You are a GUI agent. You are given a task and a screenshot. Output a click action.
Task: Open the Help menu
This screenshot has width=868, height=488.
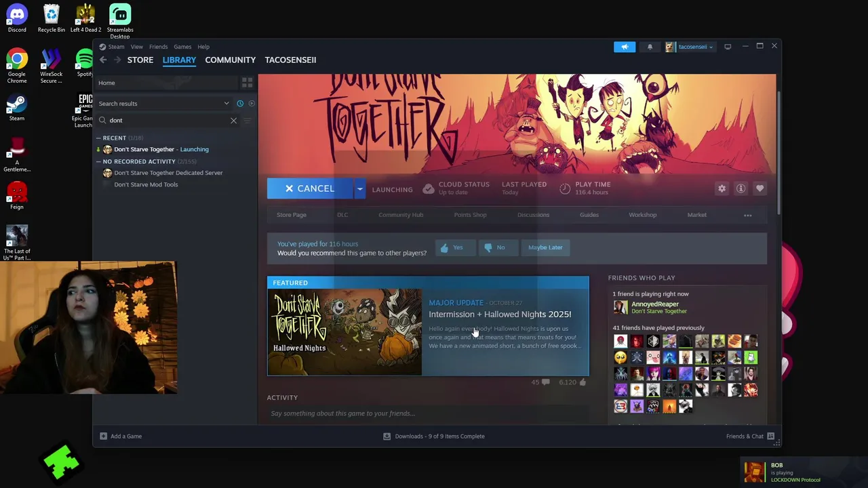click(203, 47)
